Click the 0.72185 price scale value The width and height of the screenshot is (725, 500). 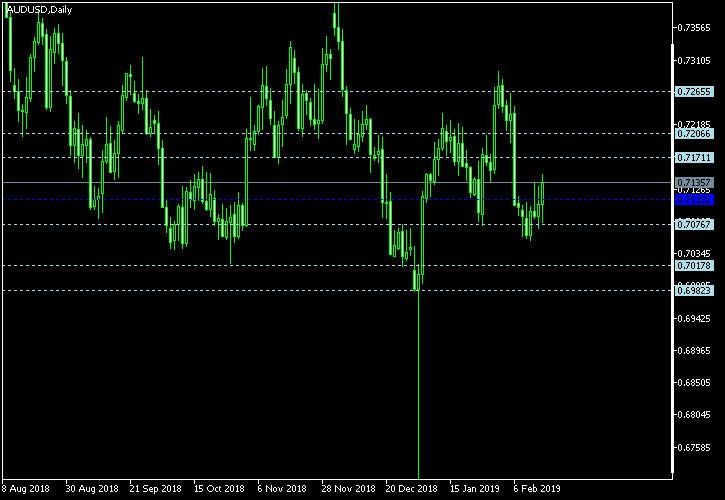click(694, 124)
